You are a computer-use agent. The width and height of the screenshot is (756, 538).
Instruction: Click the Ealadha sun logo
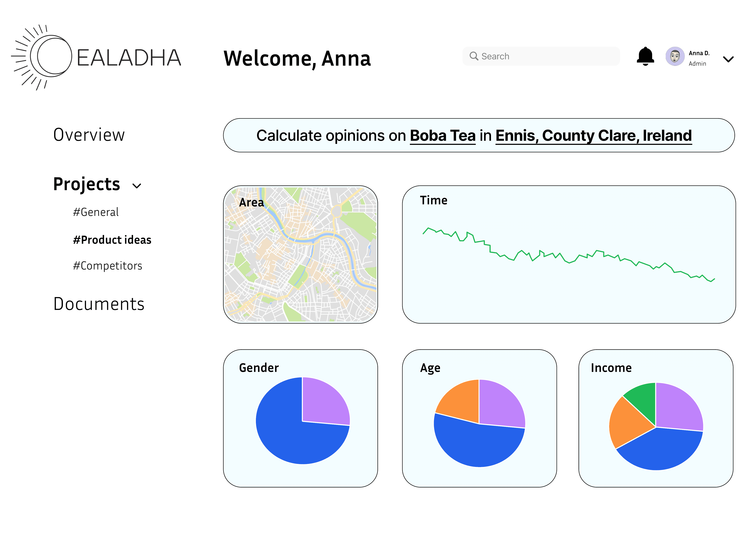click(42, 57)
